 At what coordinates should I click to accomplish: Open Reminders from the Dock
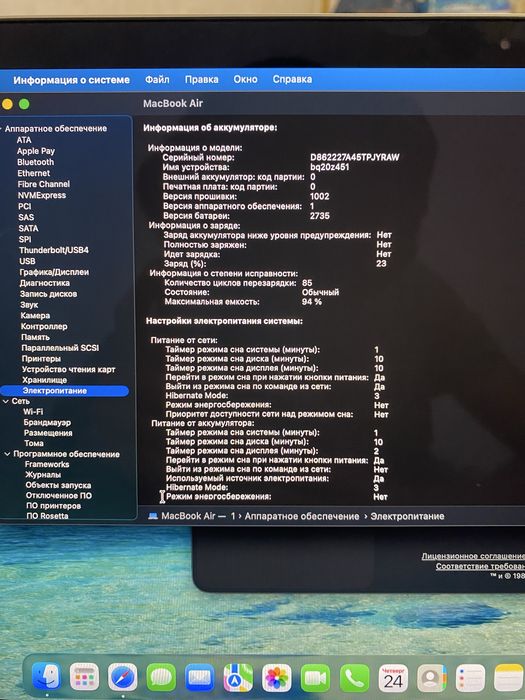click(x=470, y=678)
